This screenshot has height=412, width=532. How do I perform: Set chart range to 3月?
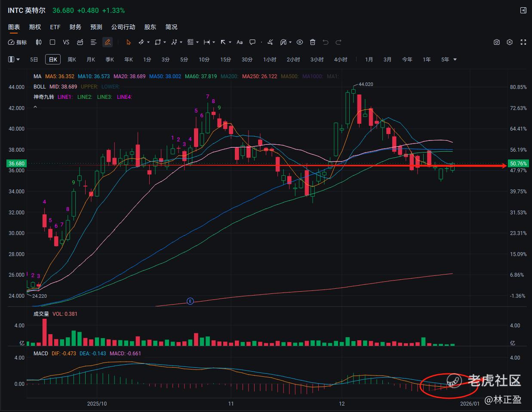tap(387, 59)
